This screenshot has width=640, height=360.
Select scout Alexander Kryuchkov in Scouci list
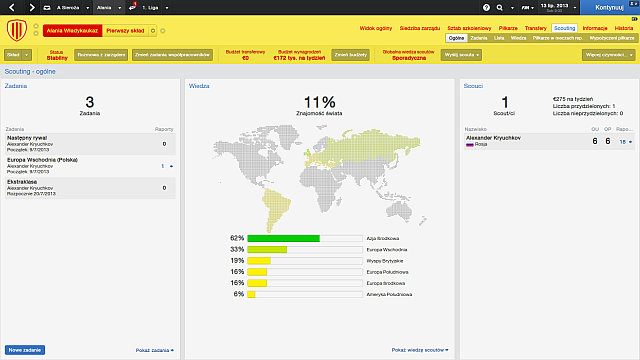(548, 141)
